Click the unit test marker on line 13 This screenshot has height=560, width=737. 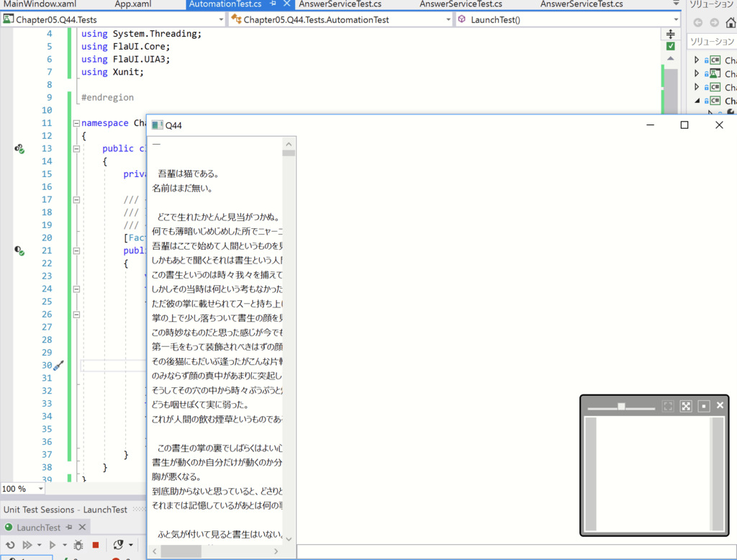pos(19,148)
